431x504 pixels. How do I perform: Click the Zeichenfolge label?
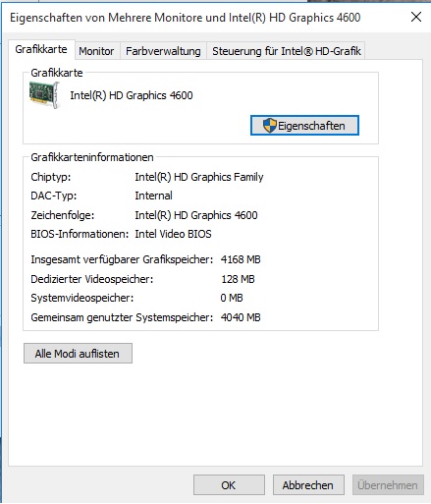[63, 215]
